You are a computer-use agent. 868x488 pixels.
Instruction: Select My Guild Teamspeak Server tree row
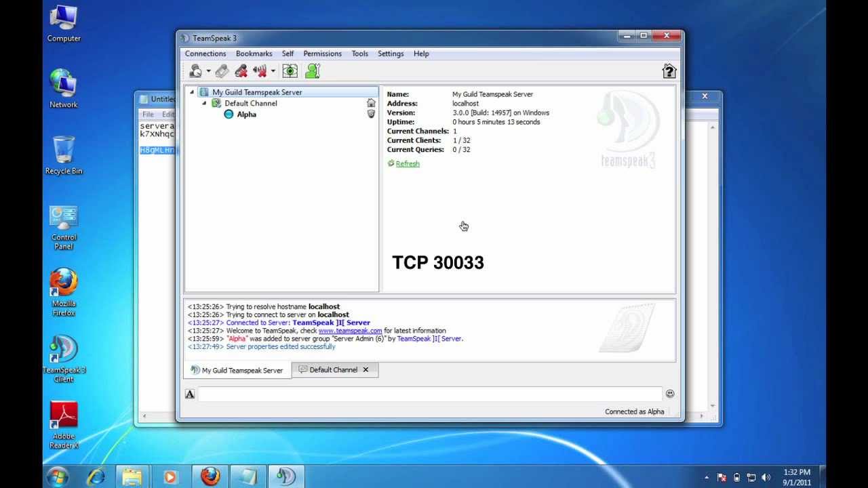[282, 92]
